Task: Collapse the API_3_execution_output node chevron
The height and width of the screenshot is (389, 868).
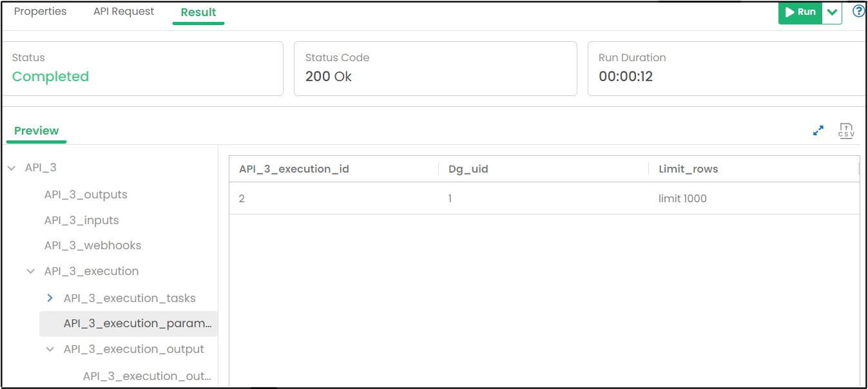Action: pyautogui.click(x=50, y=350)
